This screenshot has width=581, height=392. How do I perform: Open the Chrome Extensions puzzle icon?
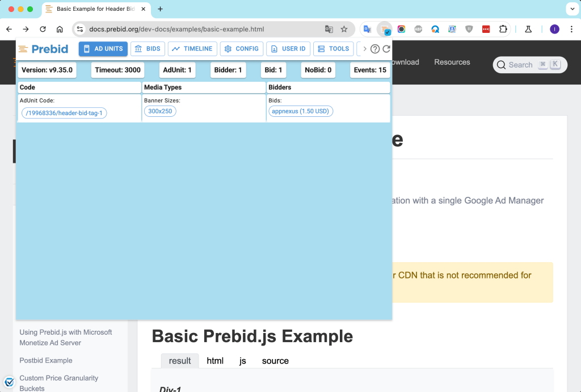pyautogui.click(x=503, y=29)
